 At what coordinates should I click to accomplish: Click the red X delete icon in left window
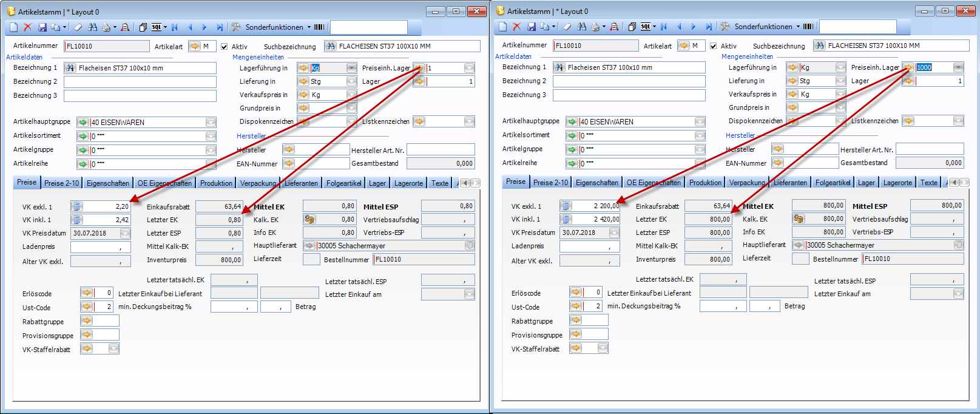click(x=28, y=27)
